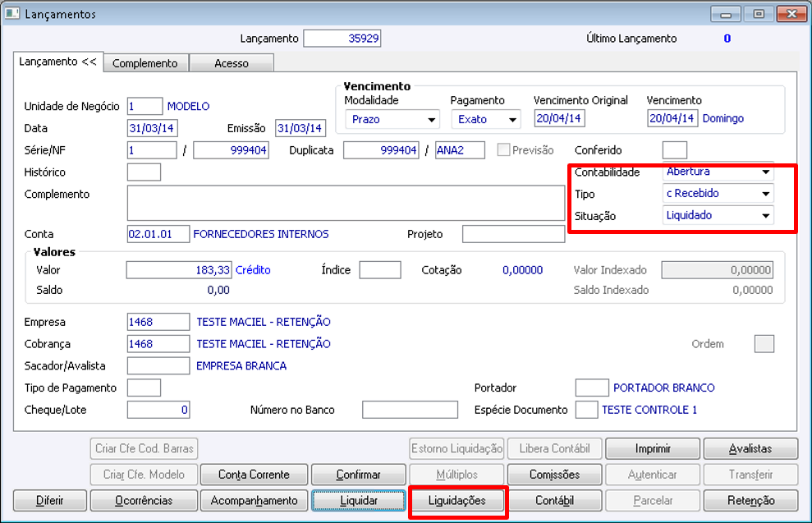Click the Índice field
Viewport: 812px width, 523px height.
(380, 270)
